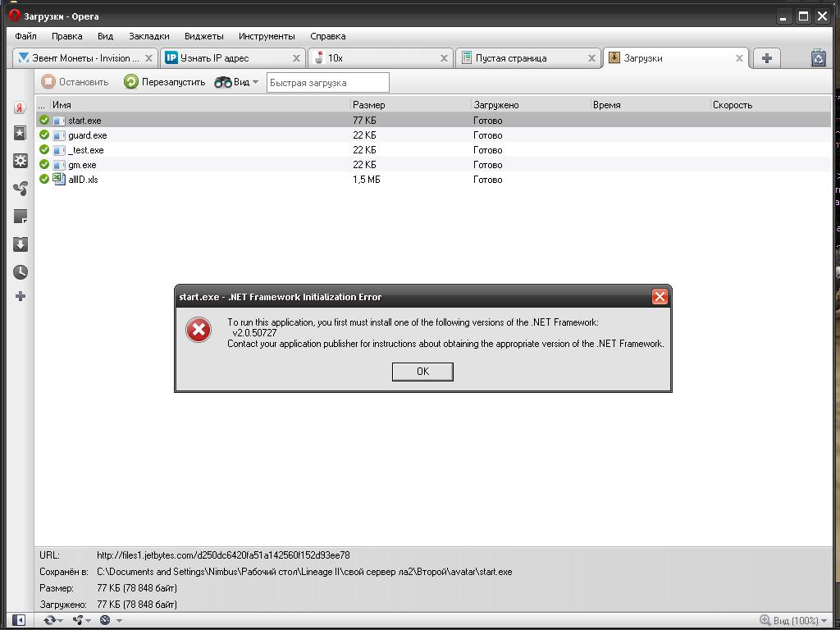Open the Opera Link sync dropdown in the status bar

(x=52, y=620)
